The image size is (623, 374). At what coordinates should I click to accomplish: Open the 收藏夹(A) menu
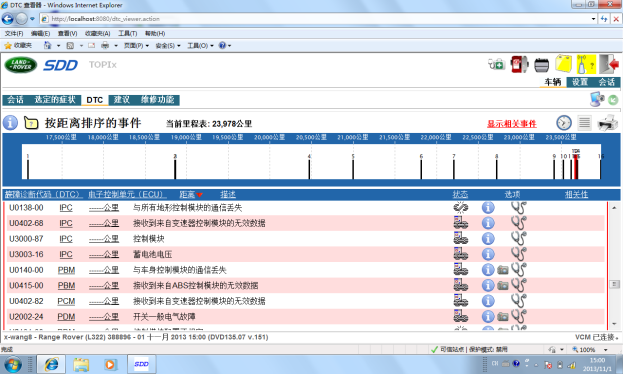[x=98, y=33]
